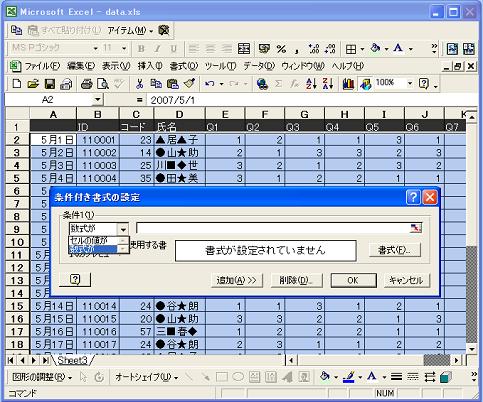Screen dimensions: 483x402
Task: Select the Sheet3 tab
Action: [72, 360]
